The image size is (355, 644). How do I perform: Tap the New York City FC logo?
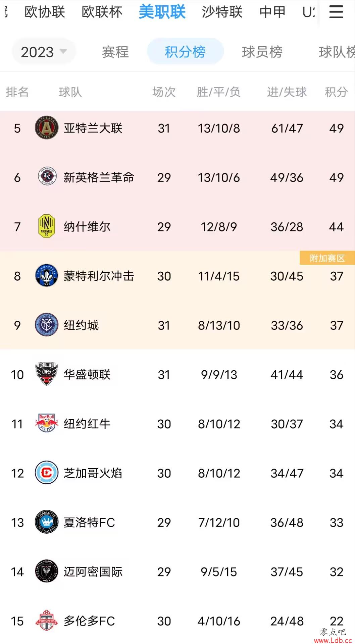click(x=47, y=325)
